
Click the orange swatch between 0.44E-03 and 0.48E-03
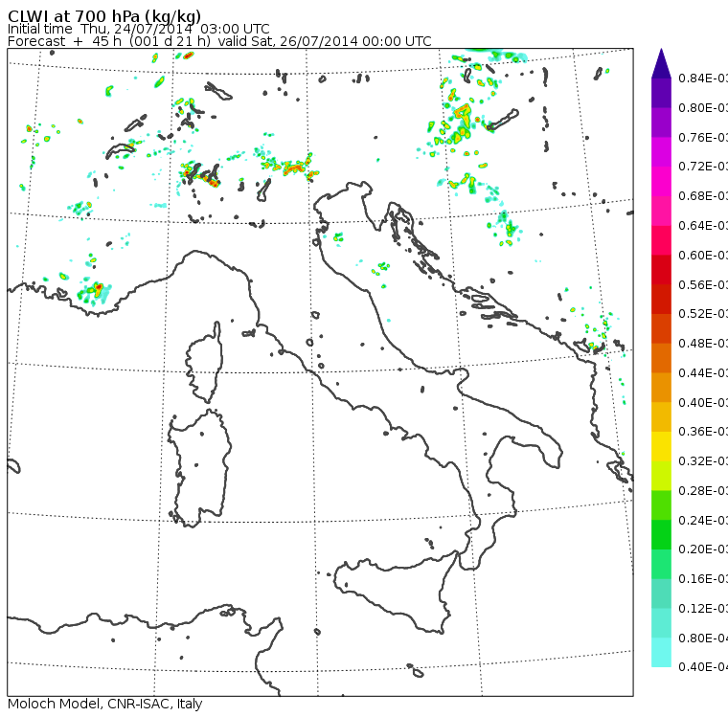point(661,358)
